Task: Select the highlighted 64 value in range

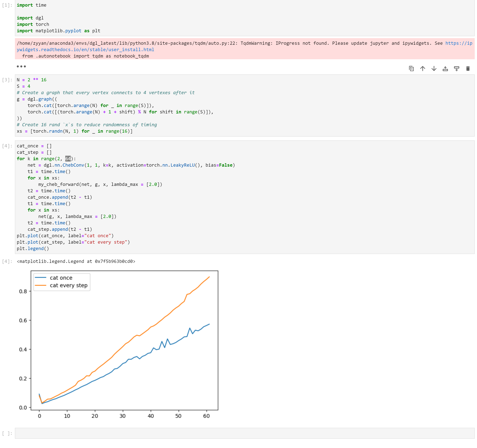Action: click(68, 159)
